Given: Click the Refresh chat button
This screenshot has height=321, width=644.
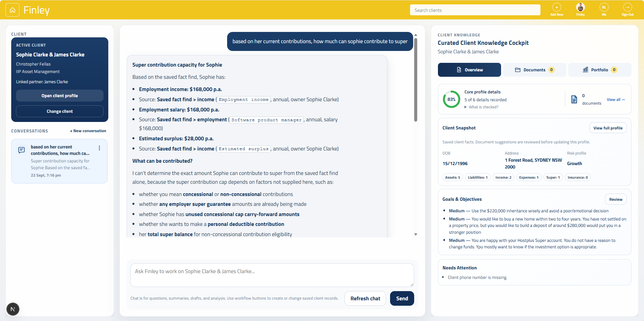Looking at the screenshot, I should tap(365, 299).
